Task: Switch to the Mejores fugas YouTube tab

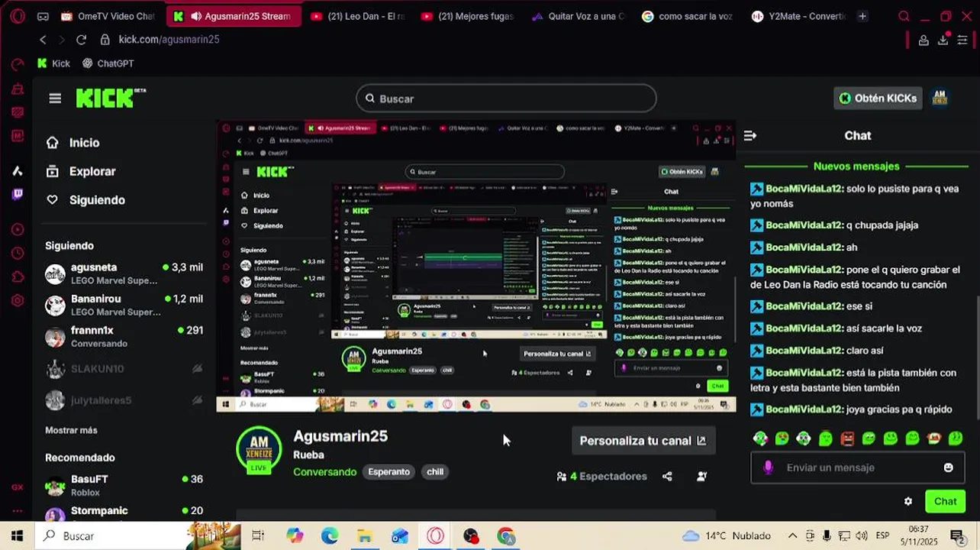Action: (x=468, y=16)
